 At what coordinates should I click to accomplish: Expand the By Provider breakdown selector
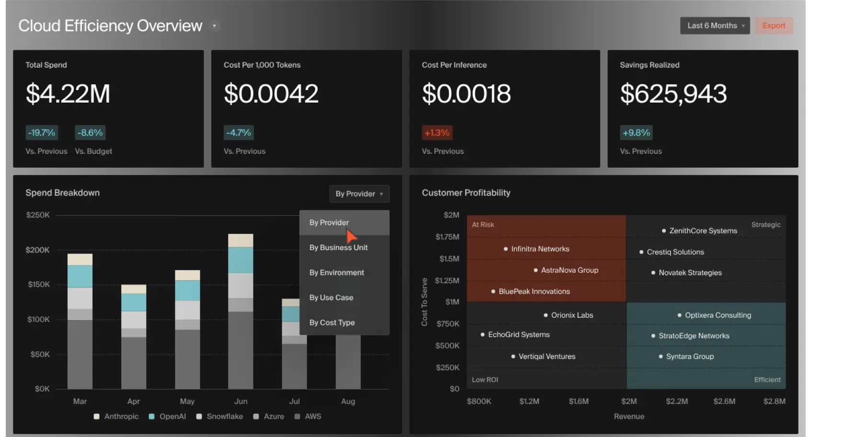[359, 194]
